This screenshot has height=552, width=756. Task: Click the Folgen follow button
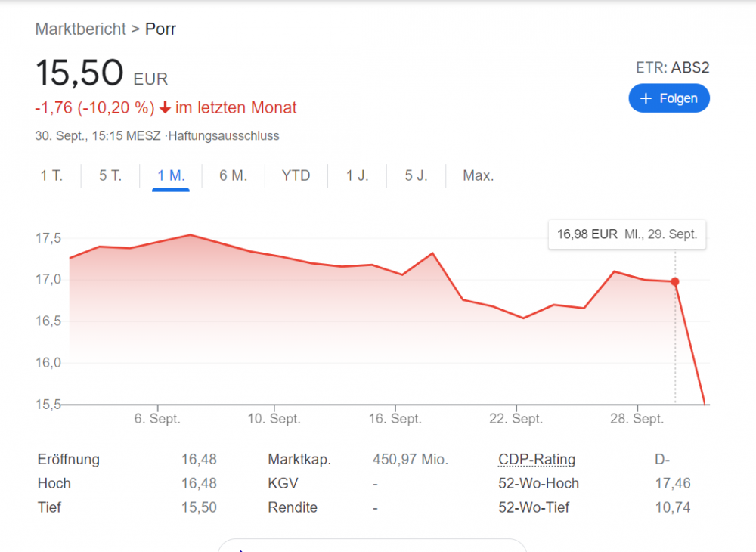[669, 98]
